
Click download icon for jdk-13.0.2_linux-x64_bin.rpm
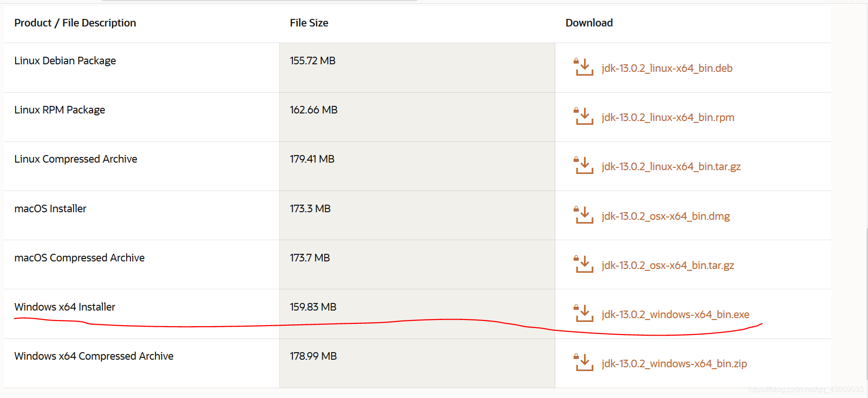pyautogui.click(x=584, y=116)
